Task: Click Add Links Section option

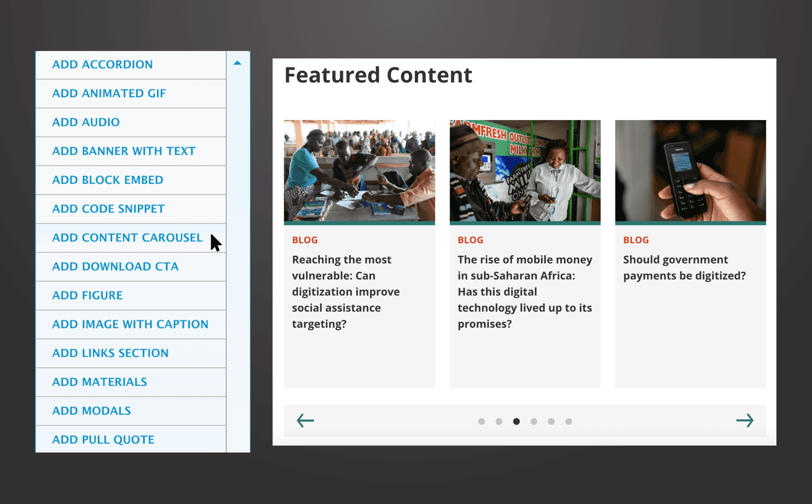Action: coord(111,353)
